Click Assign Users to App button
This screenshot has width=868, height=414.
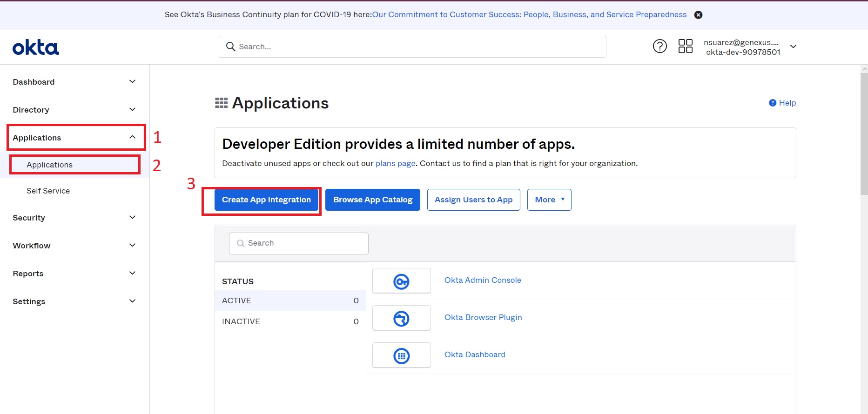click(473, 200)
